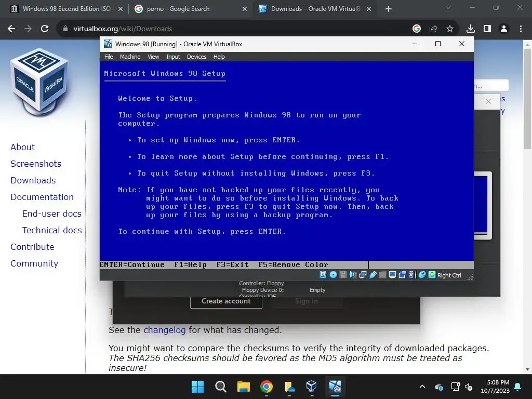
Task: Open the Chrome profile icon
Action: pyautogui.click(x=504, y=29)
